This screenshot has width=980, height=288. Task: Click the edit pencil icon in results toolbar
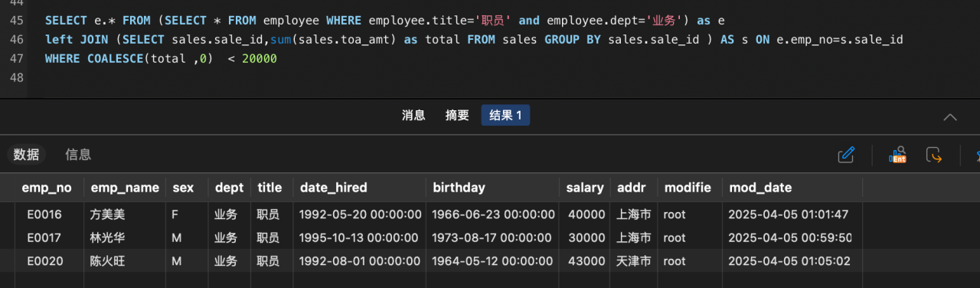pos(846,155)
